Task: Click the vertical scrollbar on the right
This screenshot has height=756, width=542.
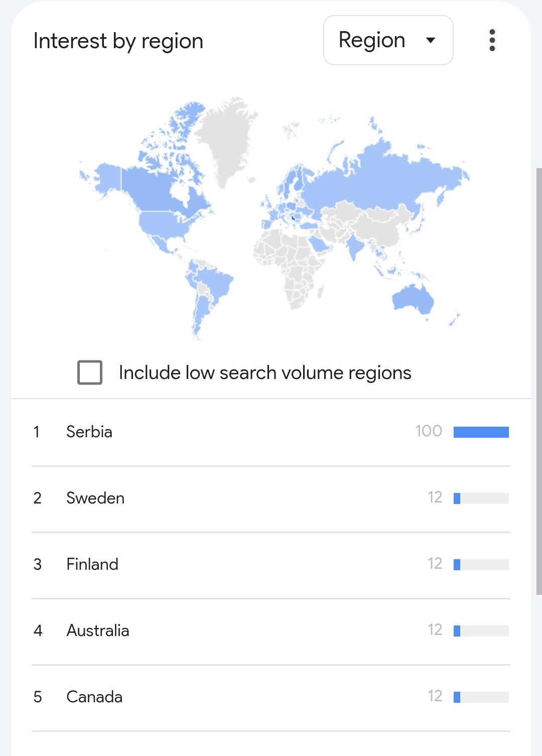Action: (539, 382)
